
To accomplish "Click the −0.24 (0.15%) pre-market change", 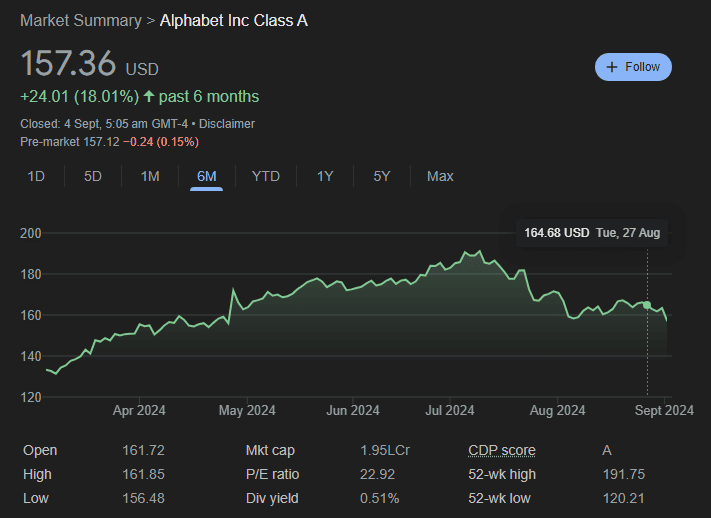I will click(161, 142).
